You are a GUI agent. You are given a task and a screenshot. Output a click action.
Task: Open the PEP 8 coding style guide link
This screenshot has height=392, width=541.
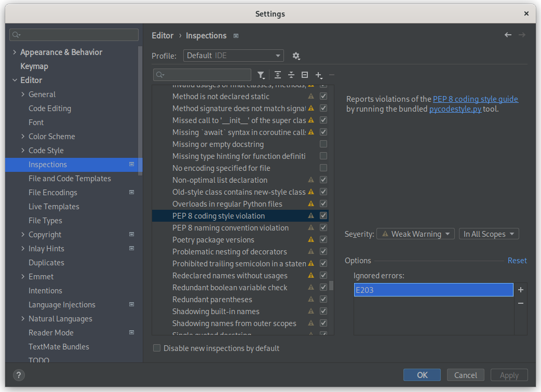pyautogui.click(x=476, y=99)
